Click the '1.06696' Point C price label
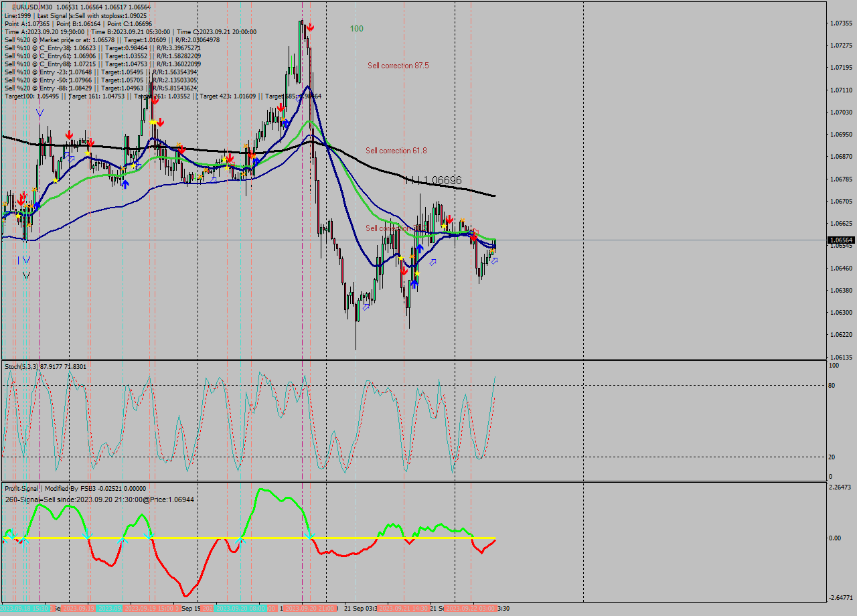This screenshot has height=616, width=857. coord(443,180)
